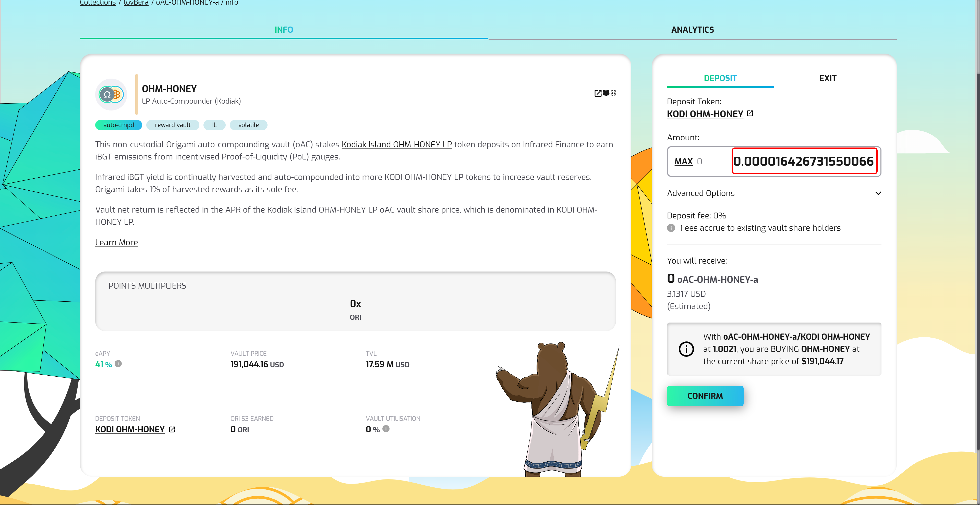Click the Berachain bear chain icon
The height and width of the screenshot is (505, 980).
pos(606,93)
